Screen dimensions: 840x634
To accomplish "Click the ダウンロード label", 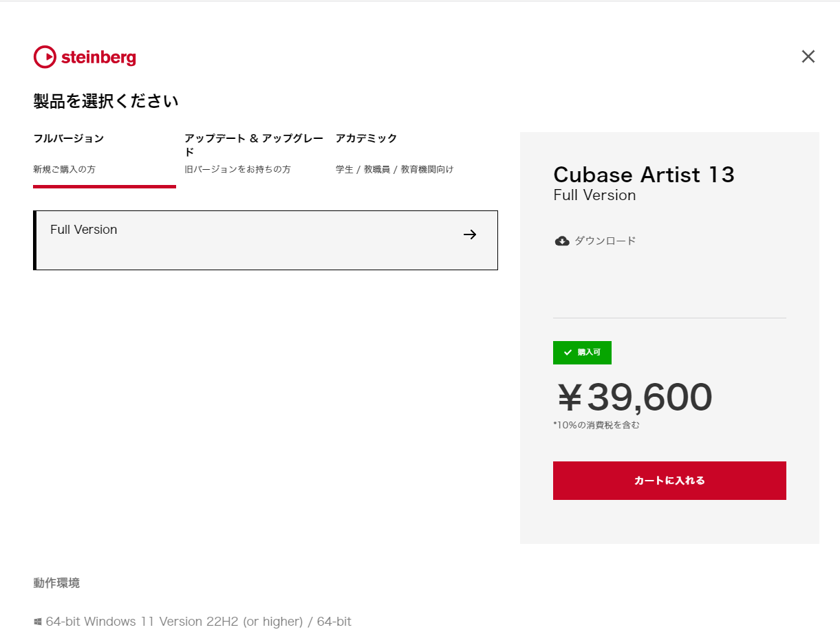I will (605, 241).
